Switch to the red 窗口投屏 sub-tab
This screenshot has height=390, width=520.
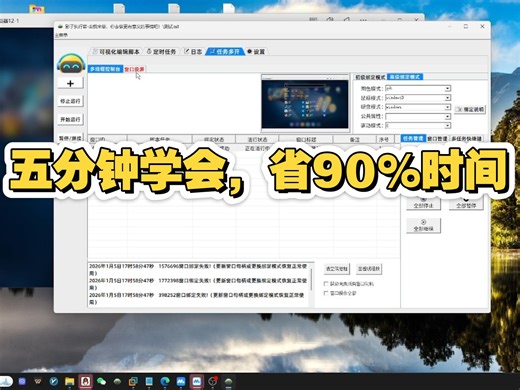134,69
